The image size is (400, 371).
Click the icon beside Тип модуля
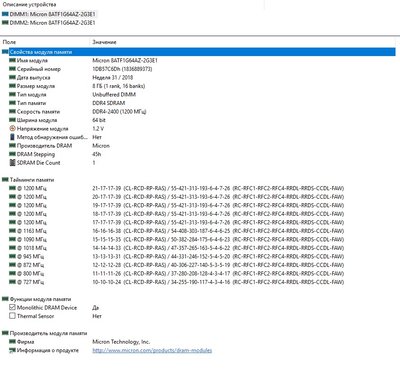(x=12, y=94)
